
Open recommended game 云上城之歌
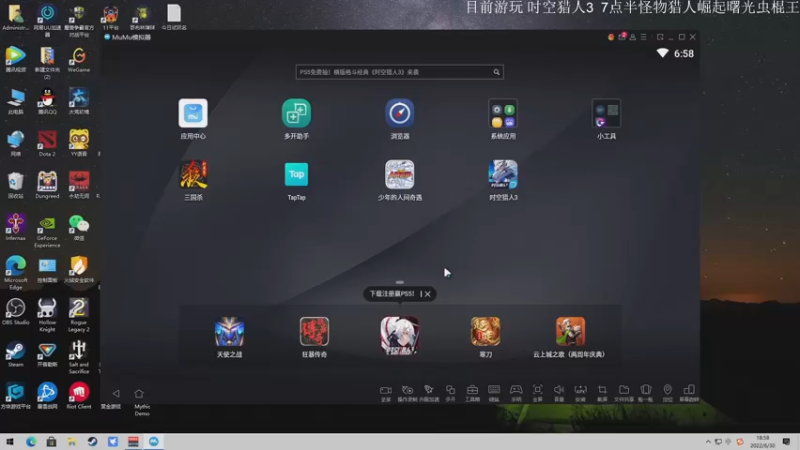(x=570, y=332)
